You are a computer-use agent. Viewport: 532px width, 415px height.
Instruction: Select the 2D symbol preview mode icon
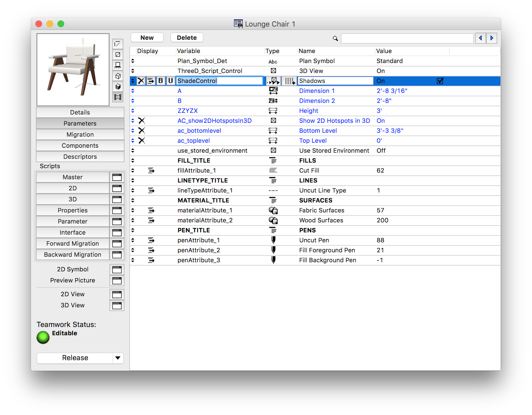coord(118,44)
